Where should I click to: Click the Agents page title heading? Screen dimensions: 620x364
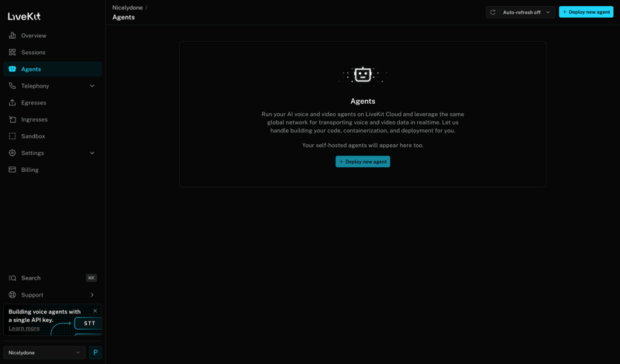pos(123,17)
